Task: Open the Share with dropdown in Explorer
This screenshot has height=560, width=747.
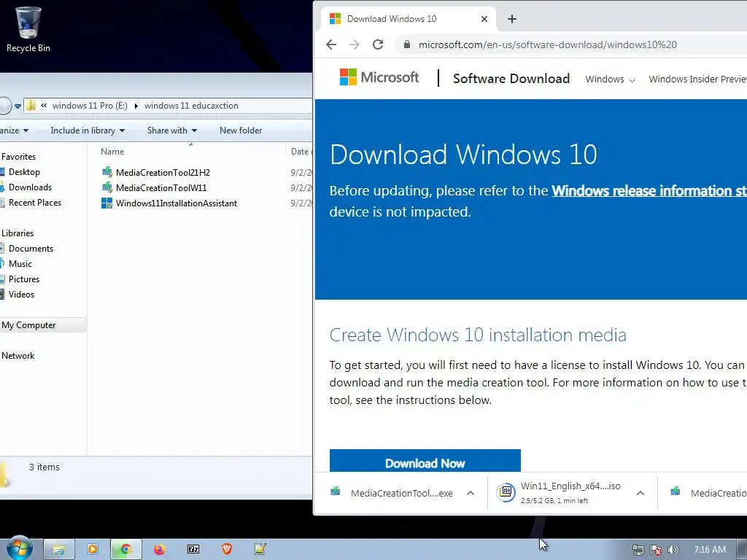Action: tap(172, 131)
